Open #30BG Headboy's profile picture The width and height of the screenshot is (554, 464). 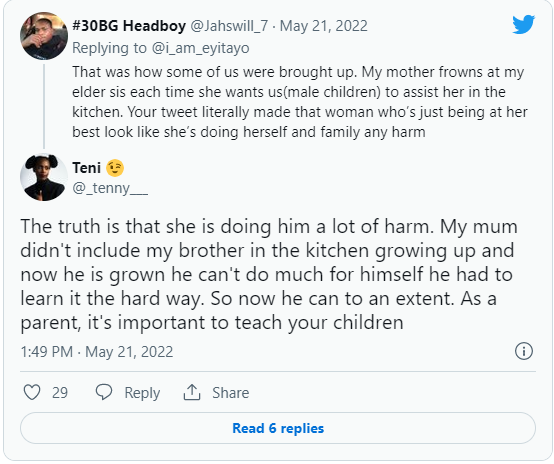point(44,36)
